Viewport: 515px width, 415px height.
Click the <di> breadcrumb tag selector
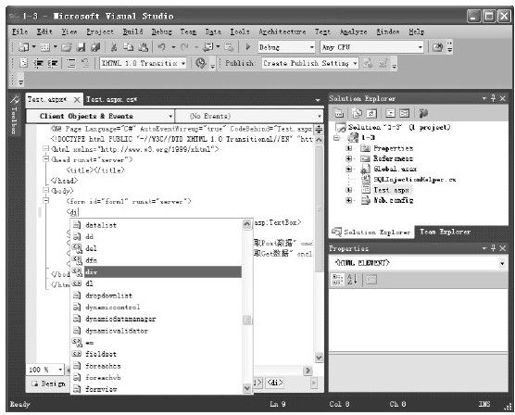(275, 382)
